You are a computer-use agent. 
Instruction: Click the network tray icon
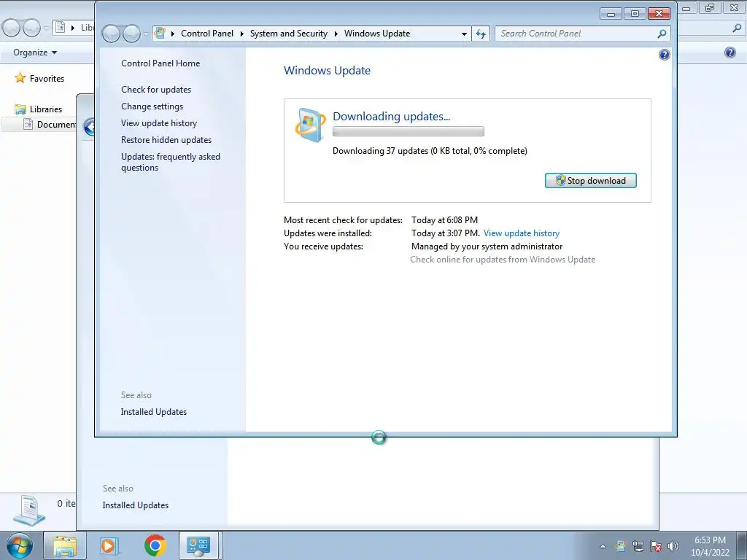click(638, 546)
